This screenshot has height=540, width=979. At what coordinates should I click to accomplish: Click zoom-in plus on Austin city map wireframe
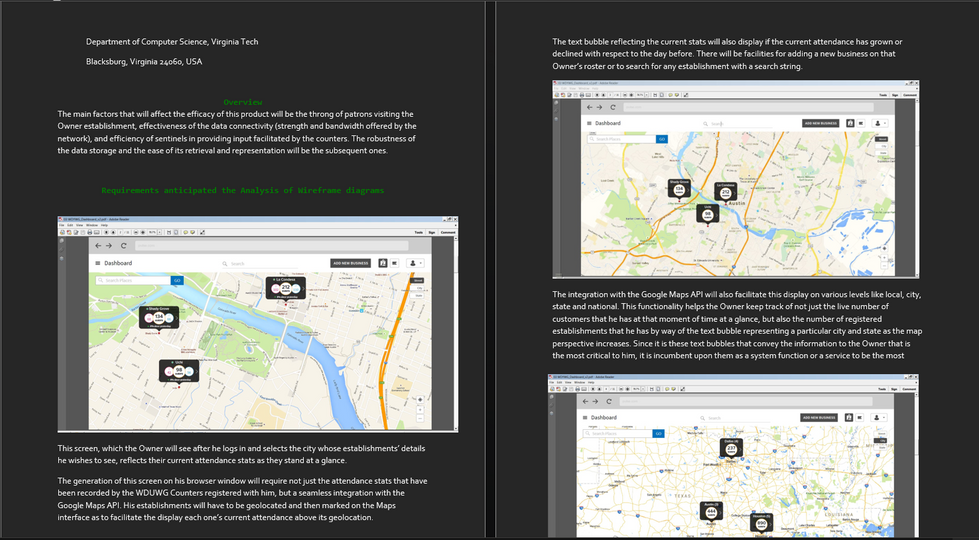coord(884,257)
